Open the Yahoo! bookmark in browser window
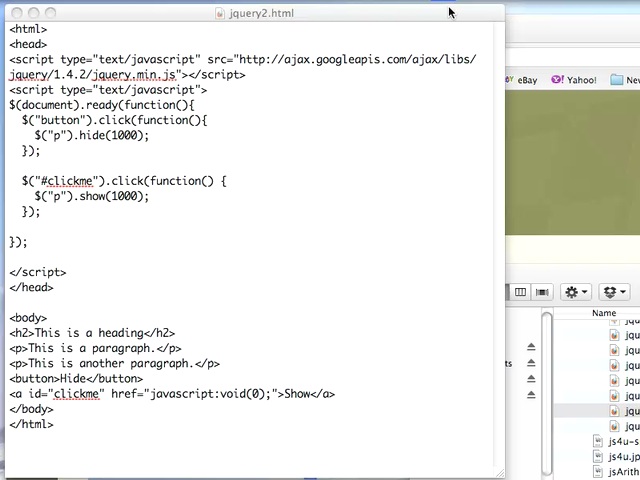Viewport: 640px width, 480px height. [574, 80]
